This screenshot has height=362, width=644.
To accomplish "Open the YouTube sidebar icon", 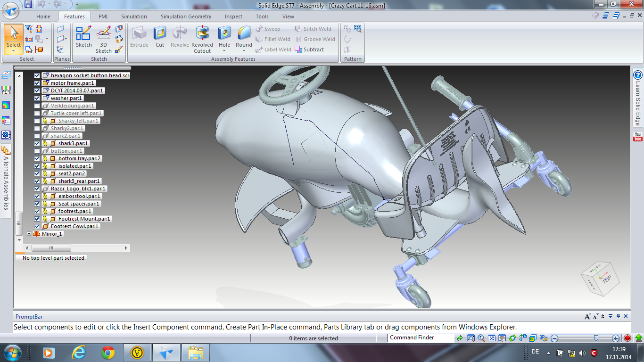I will [x=638, y=137].
